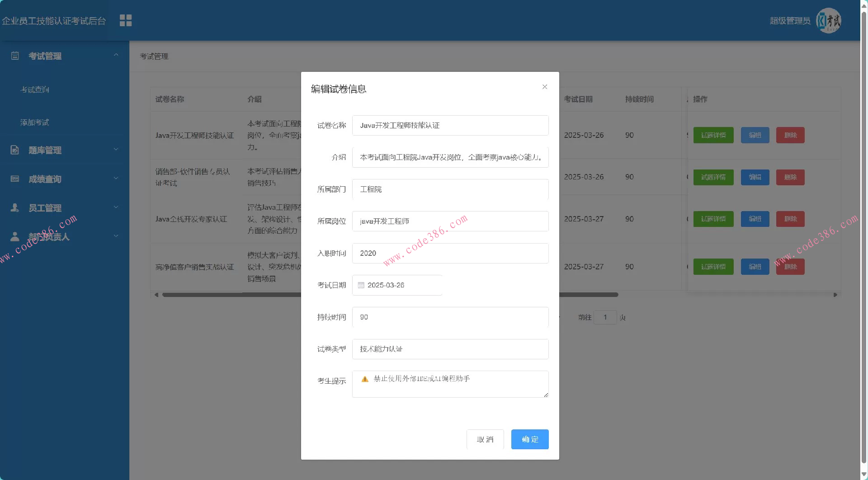Click the table horizontal scrollbar thumb
The width and height of the screenshot is (868, 480).
[x=390, y=295]
